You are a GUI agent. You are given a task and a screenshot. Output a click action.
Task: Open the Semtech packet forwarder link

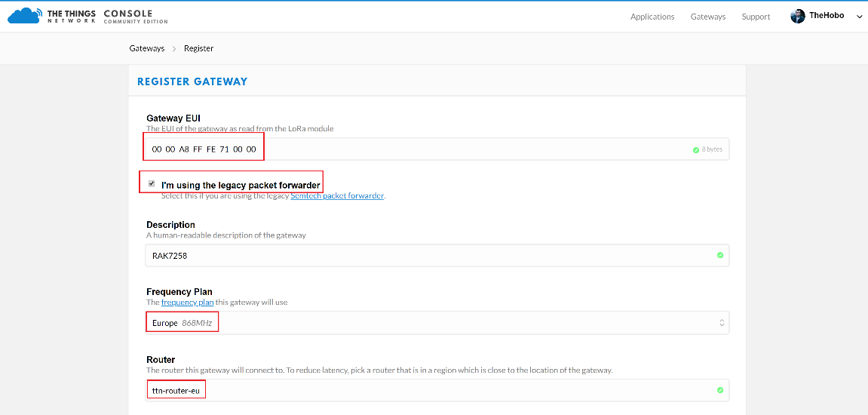click(337, 195)
